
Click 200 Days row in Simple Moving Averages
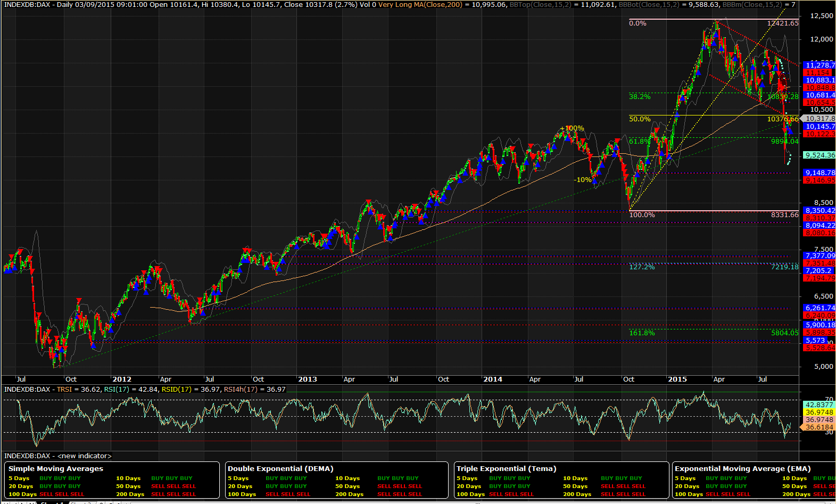click(156, 494)
